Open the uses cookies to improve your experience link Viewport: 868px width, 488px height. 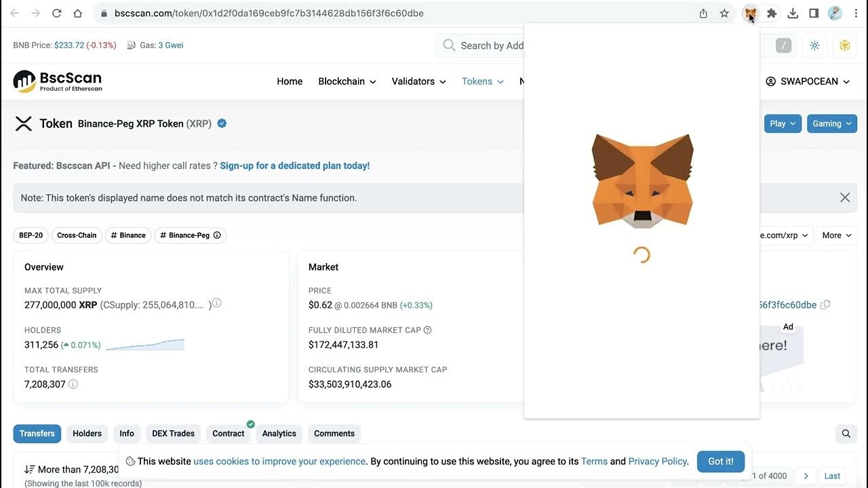click(x=279, y=462)
